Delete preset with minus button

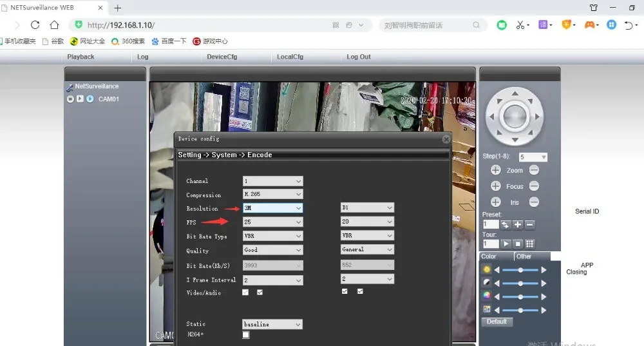530,224
